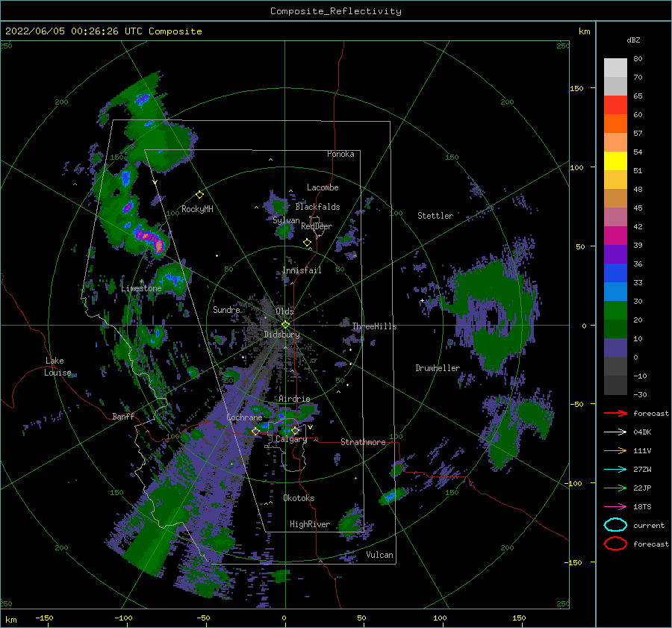Click the HighRiver label
The image size is (672, 628).
coord(310,524)
